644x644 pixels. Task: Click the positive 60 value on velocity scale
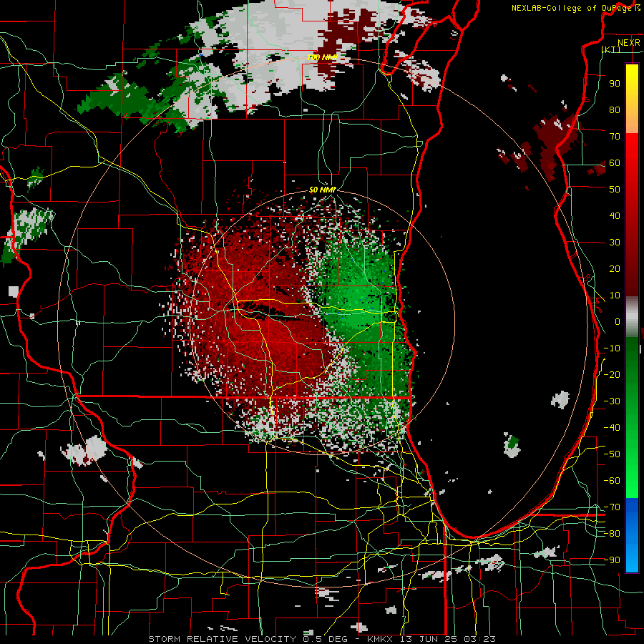tap(615, 163)
